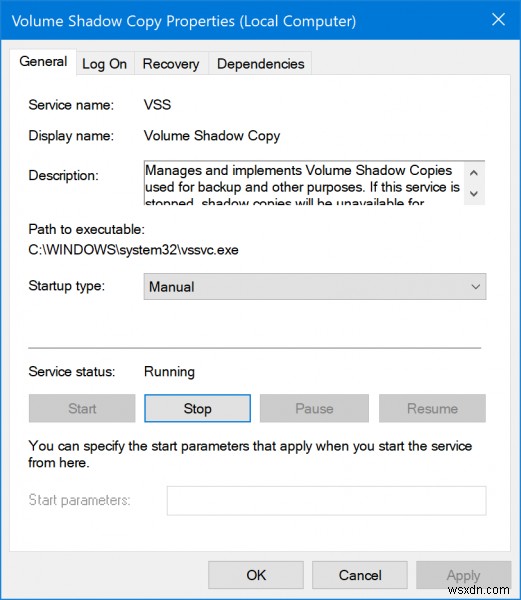Switch to the General tab
This screenshot has width=521, height=600.
pos(43,62)
